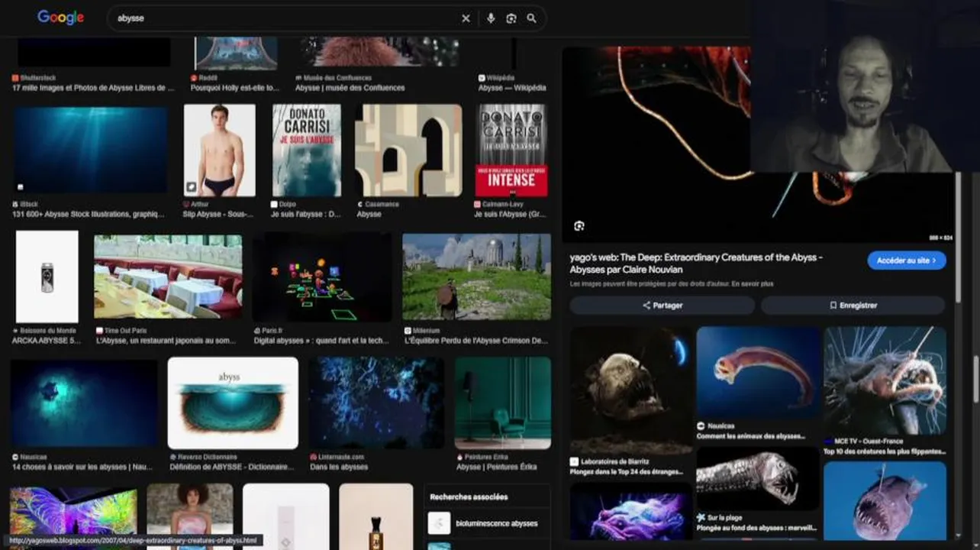The width and height of the screenshot is (980, 550).
Task: Click the text Abysse | musée des Confluences
Action: click(350, 88)
